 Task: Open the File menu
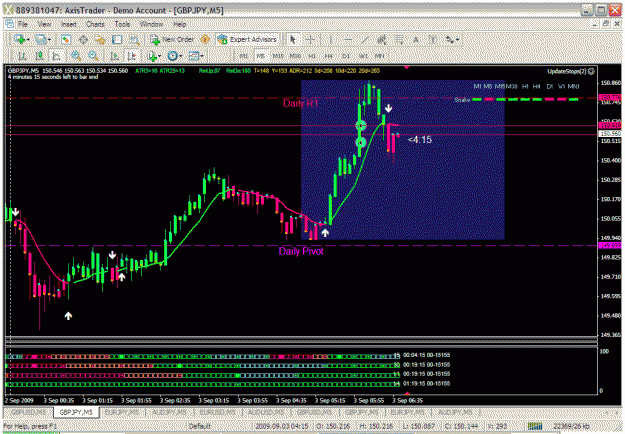coord(23,24)
